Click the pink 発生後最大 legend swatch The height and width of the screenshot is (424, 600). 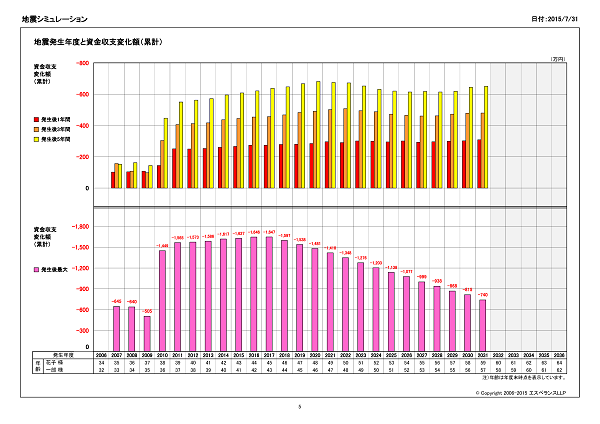click(36, 270)
